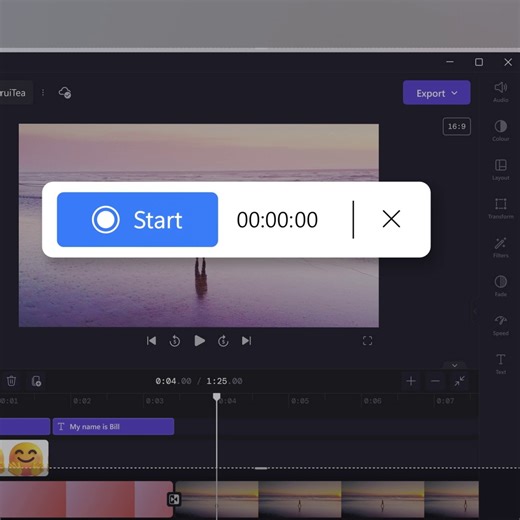Select the sunset beach video clip
This screenshot has height=520, width=520.
327,499
